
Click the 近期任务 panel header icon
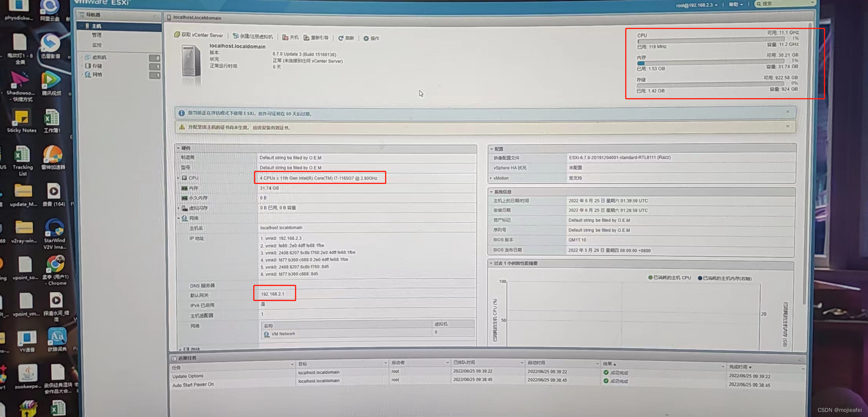[x=174, y=358]
